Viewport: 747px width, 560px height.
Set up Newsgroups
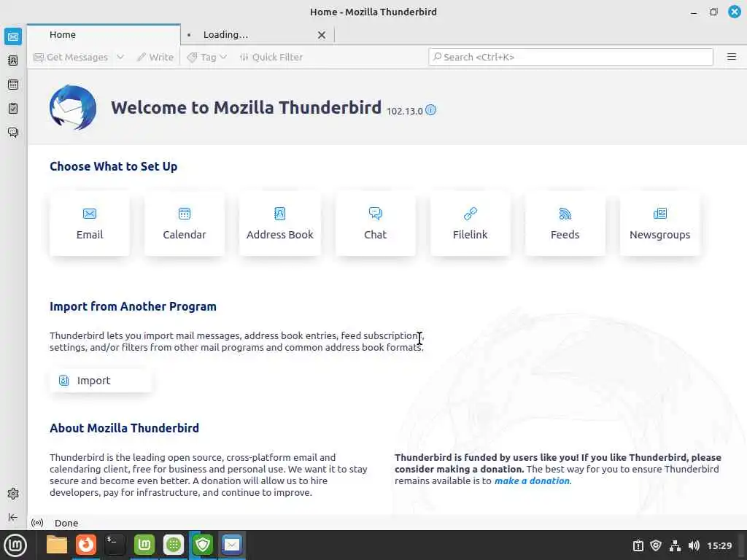659,224
